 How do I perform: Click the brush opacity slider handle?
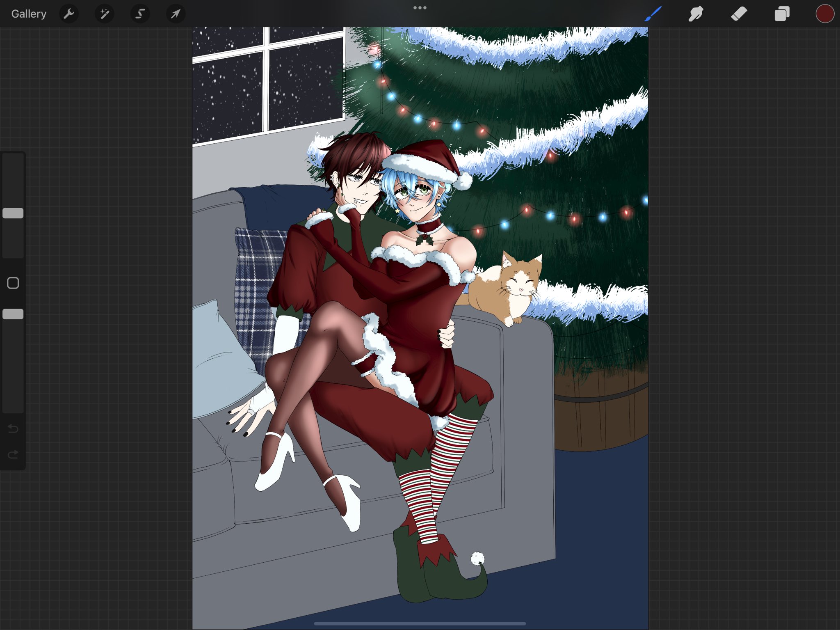tap(13, 314)
